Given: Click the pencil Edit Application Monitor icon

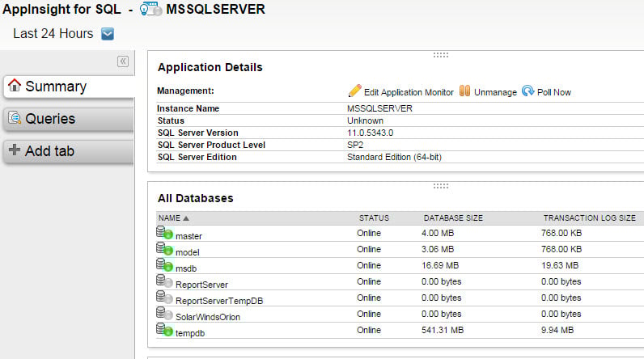Looking at the screenshot, I should click(354, 91).
